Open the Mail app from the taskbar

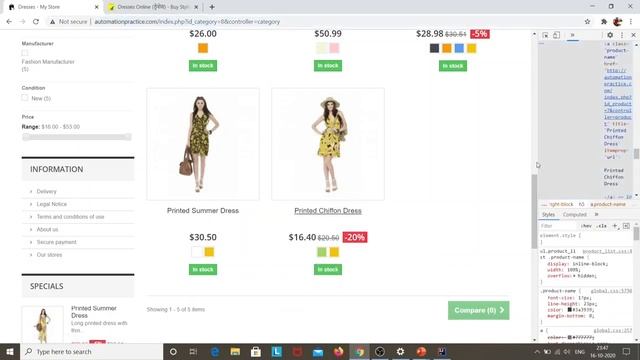pos(318,351)
